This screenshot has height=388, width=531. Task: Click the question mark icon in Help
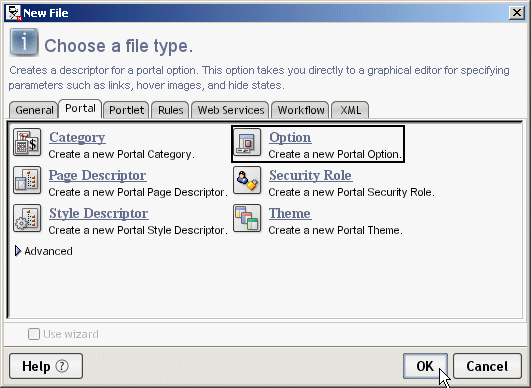(62, 366)
